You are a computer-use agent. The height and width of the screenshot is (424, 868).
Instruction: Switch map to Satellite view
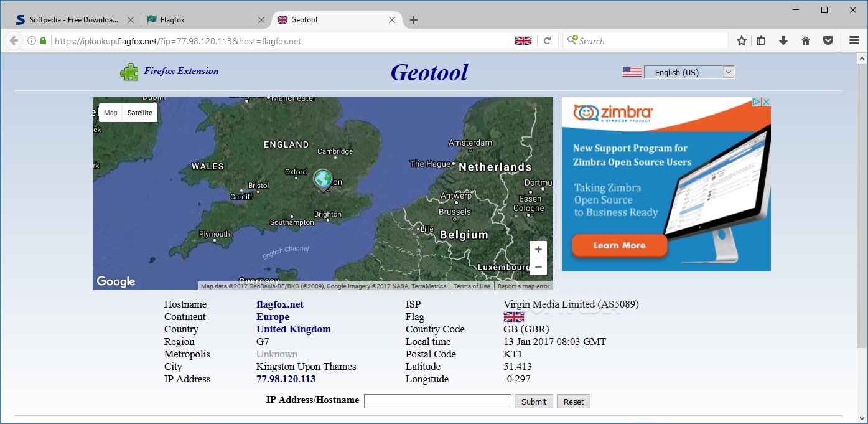[140, 113]
